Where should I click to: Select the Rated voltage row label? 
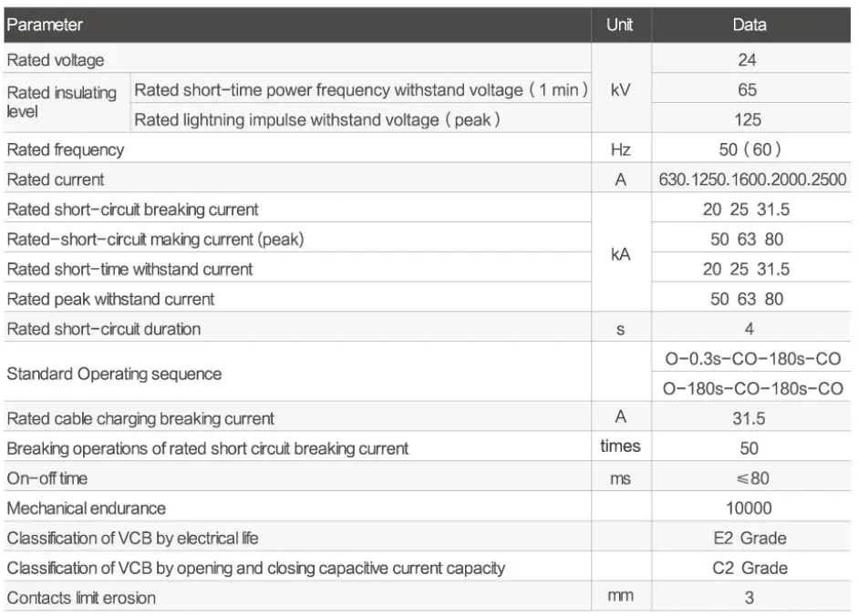(x=56, y=61)
